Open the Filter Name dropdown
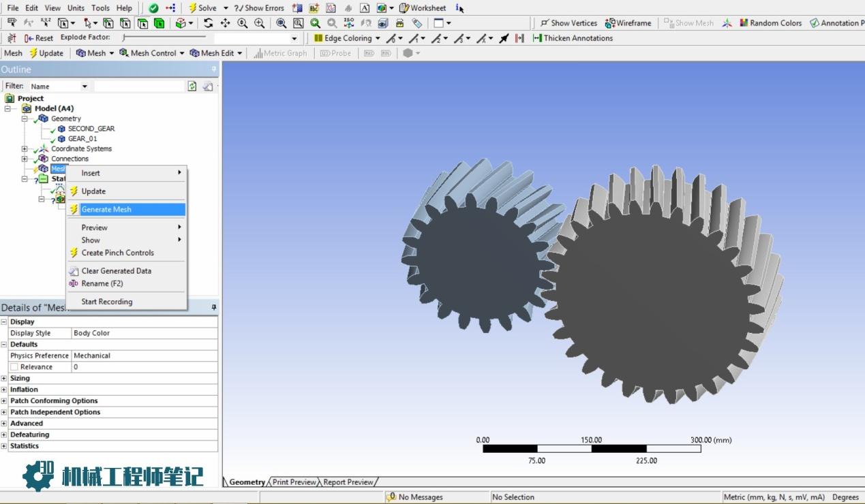 (x=85, y=86)
